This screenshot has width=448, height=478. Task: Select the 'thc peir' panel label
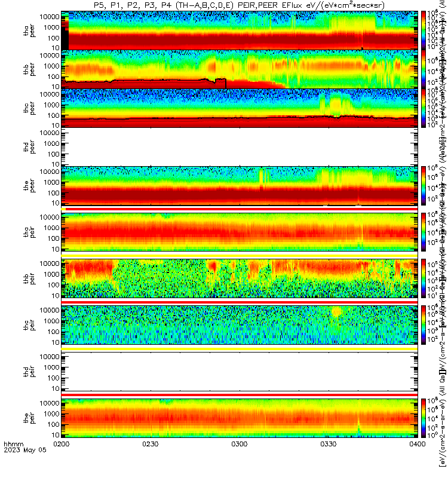(x=29, y=325)
